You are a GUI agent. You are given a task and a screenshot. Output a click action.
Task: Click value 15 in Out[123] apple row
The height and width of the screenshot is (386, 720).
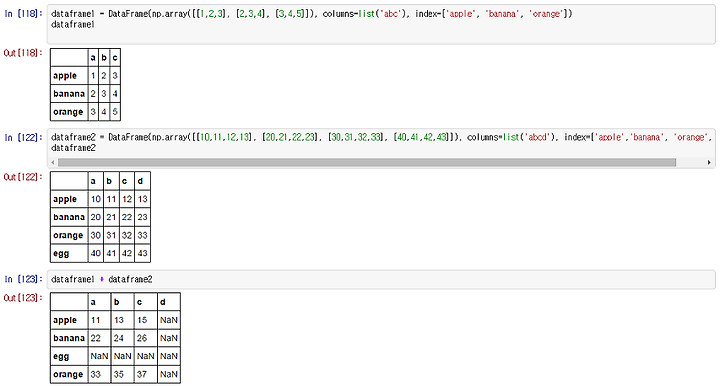coord(142,320)
